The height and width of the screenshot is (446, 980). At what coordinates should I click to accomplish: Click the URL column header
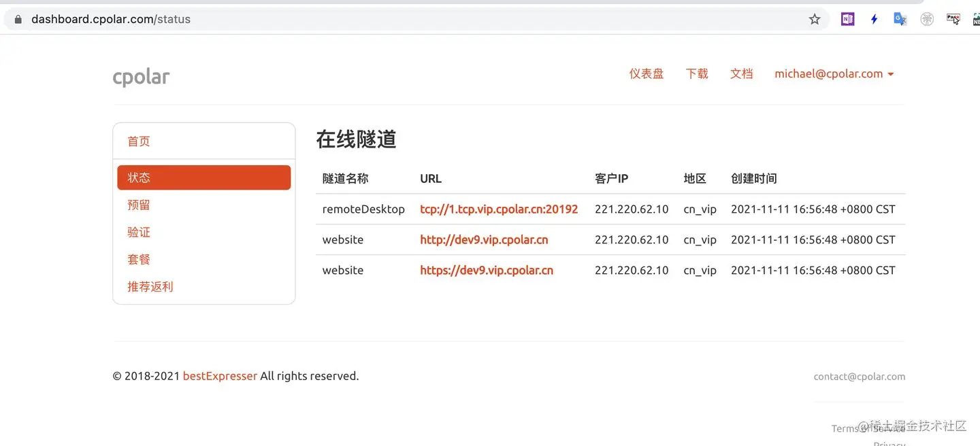pos(431,178)
